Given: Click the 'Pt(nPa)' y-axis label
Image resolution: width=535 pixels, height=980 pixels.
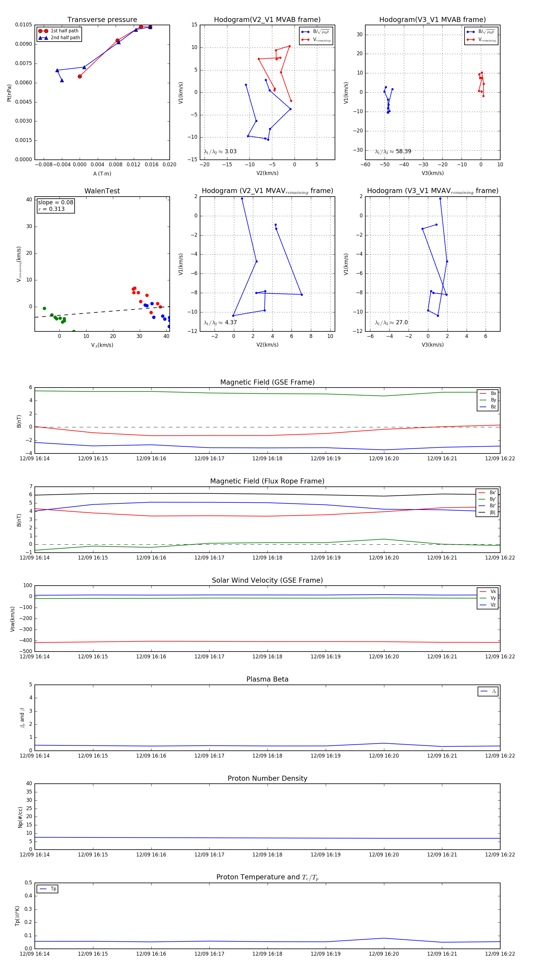Looking at the screenshot, I should pyautogui.click(x=9, y=92).
